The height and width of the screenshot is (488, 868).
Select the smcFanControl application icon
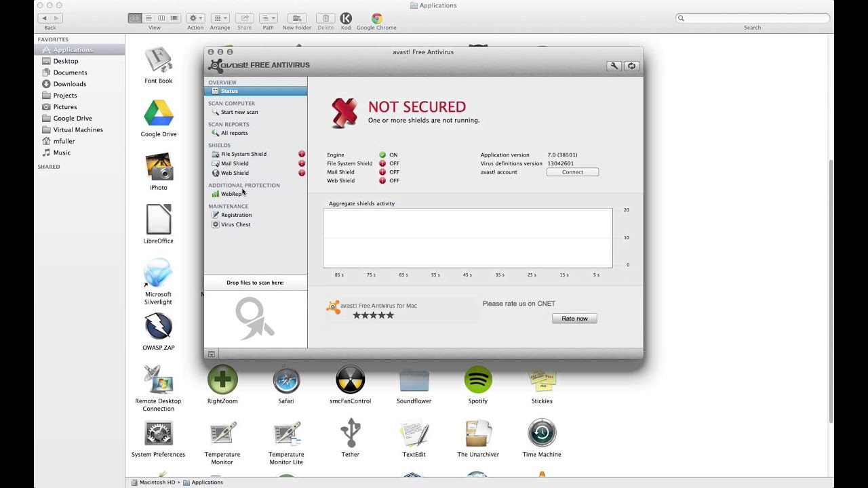pos(350,380)
